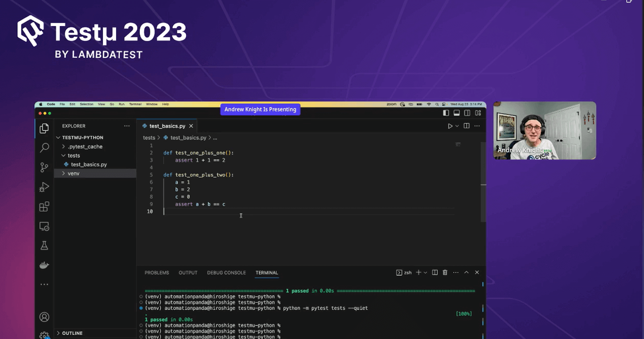Toggle the bottom panel visibility
The height and width of the screenshot is (339, 644).
(x=456, y=113)
